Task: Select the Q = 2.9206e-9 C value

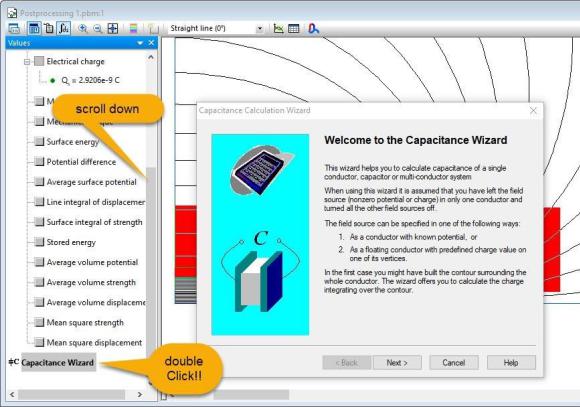Action: point(90,80)
